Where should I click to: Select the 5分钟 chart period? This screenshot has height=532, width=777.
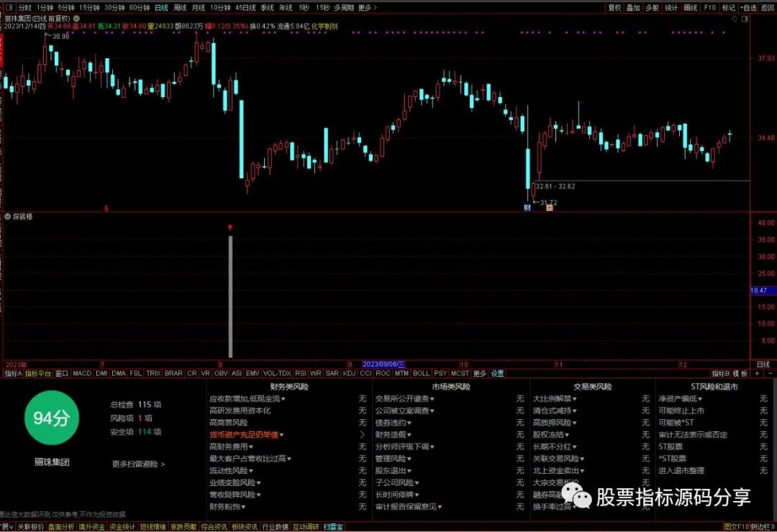click(x=66, y=7)
